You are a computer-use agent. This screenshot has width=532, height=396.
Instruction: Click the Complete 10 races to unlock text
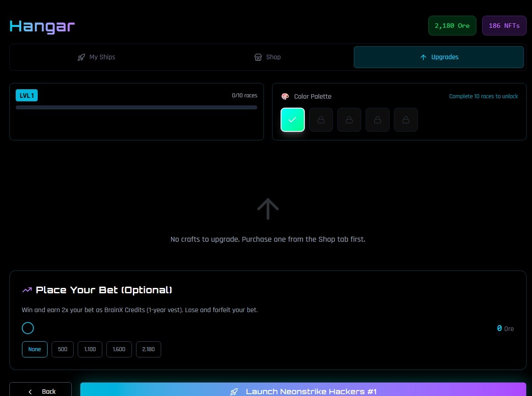[483, 96]
